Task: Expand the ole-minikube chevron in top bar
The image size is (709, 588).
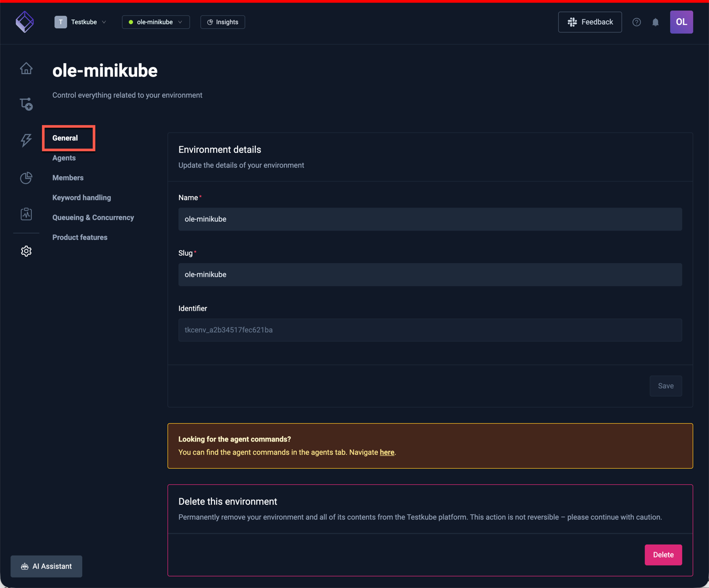Action: point(181,22)
